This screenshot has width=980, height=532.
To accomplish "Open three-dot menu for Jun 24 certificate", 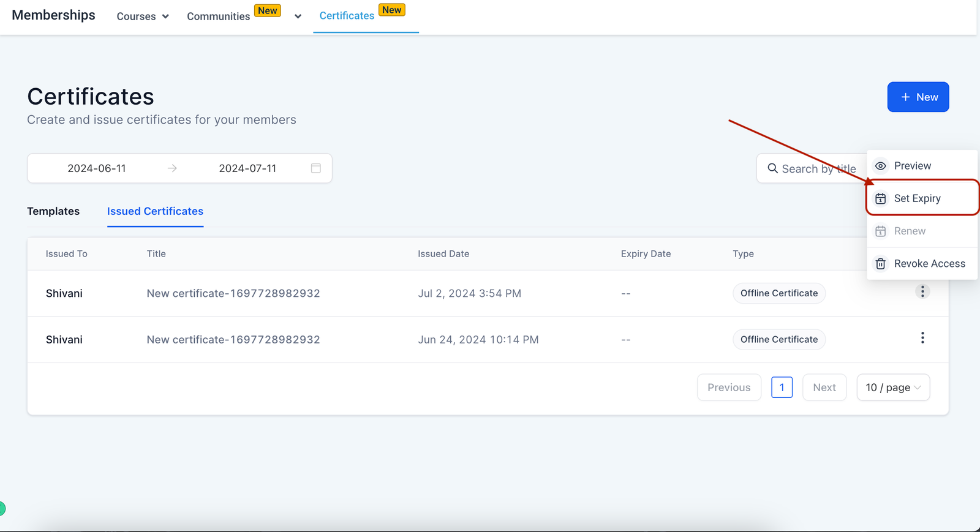I will [x=922, y=338].
